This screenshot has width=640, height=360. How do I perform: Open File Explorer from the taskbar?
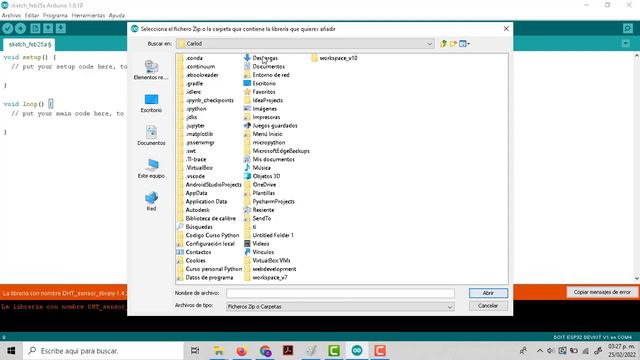[x=218, y=351]
